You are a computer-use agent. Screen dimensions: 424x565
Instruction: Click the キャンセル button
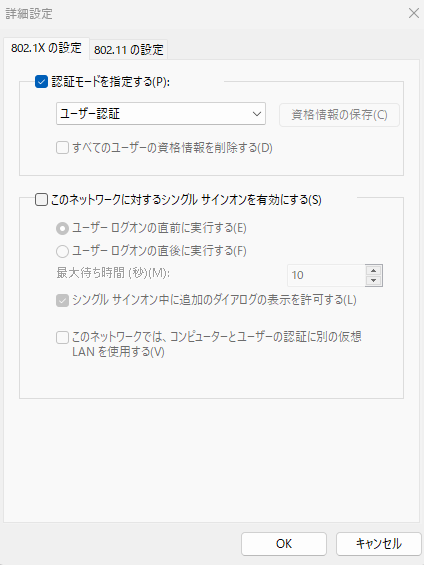pyautogui.click(x=379, y=544)
